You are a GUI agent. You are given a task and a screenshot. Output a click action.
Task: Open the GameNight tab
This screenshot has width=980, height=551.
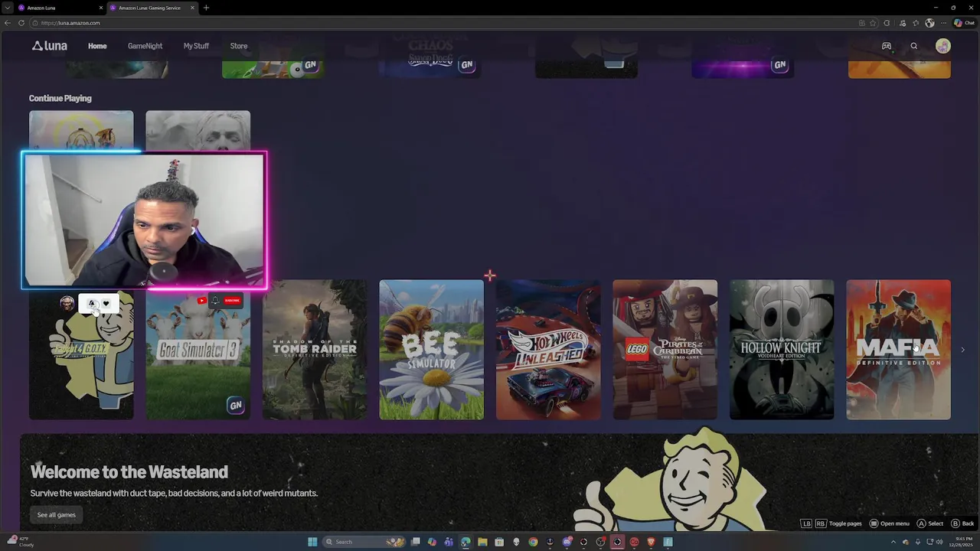click(x=145, y=46)
